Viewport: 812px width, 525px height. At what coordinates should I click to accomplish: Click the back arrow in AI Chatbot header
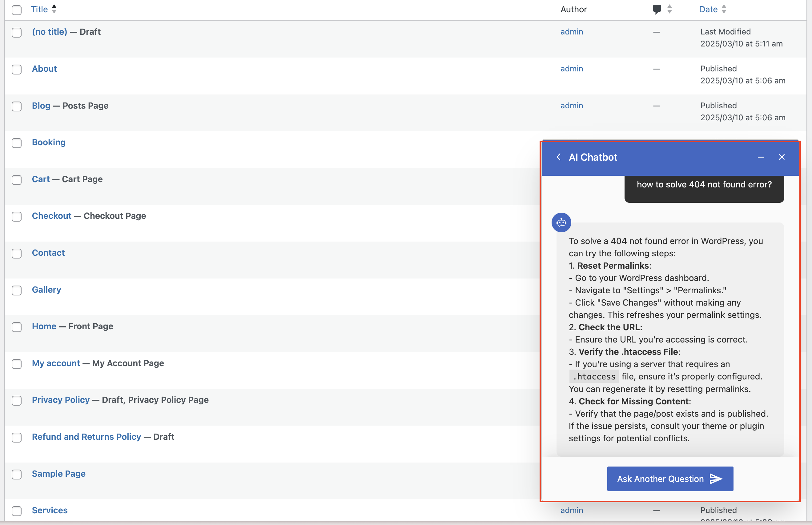[558, 157]
